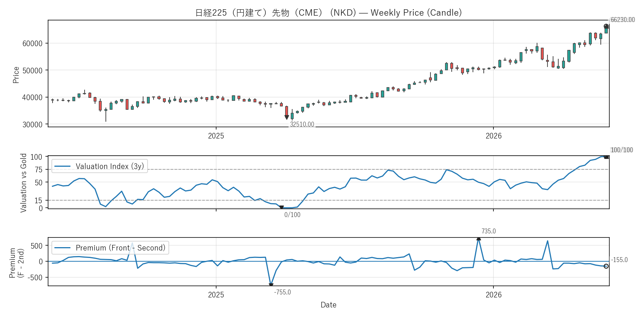The height and width of the screenshot is (316, 644).
Task: Click the down-triangle marker at the premium trough
Action: click(x=271, y=285)
